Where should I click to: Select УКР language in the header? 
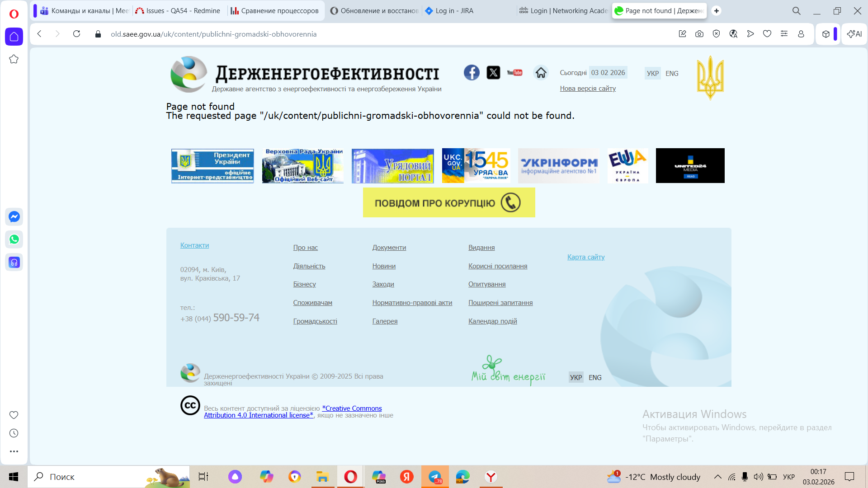pyautogui.click(x=652, y=73)
